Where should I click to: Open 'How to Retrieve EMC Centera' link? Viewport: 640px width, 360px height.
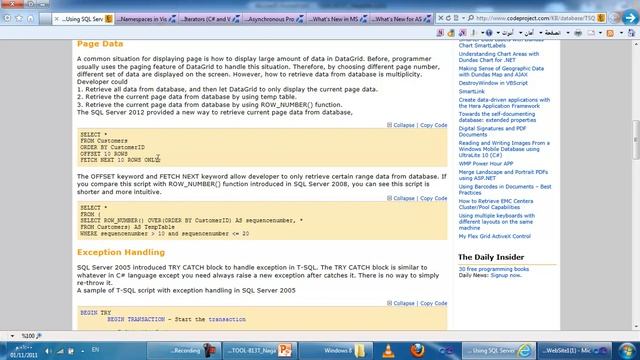point(496,204)
